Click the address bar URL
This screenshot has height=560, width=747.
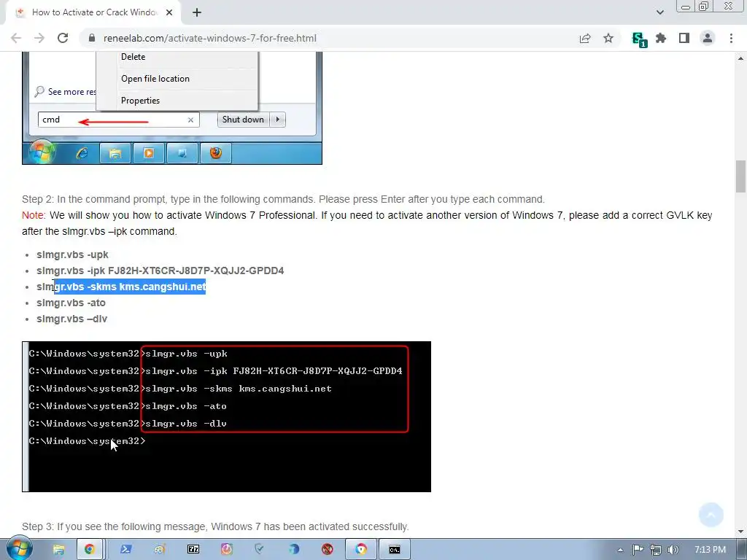coord(209,38)
